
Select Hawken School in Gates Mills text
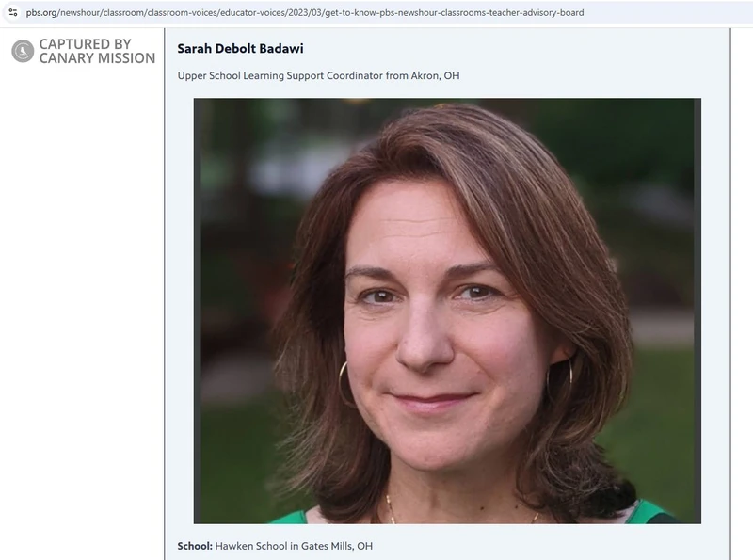pos(294,546)
